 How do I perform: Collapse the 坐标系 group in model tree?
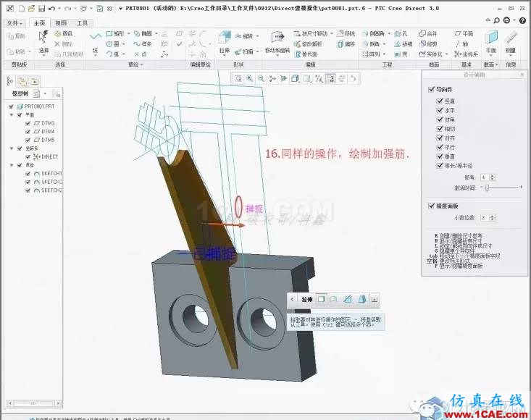click(x=12, y=148)
